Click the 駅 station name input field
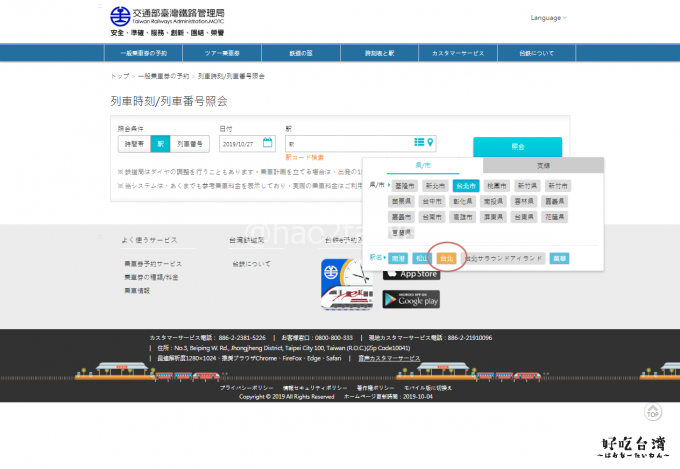Viewport: 680px width, 469px height. (x=347, y=144)
